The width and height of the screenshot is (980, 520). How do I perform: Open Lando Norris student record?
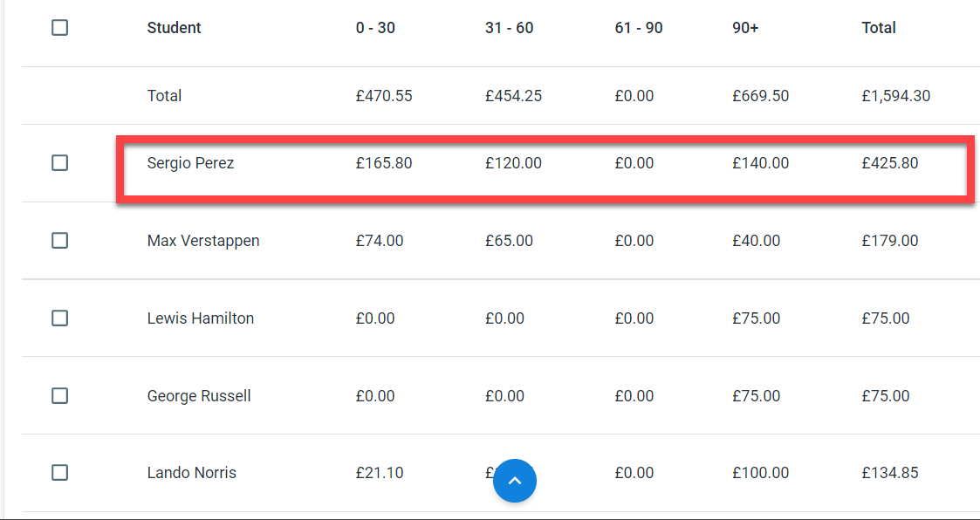192,473
